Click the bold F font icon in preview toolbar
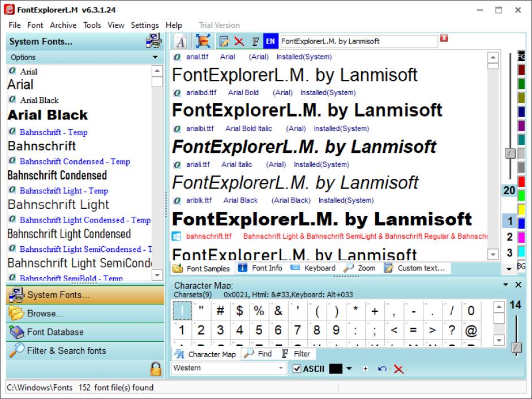This screenshot has width=532, height=399. coord(255,41)
